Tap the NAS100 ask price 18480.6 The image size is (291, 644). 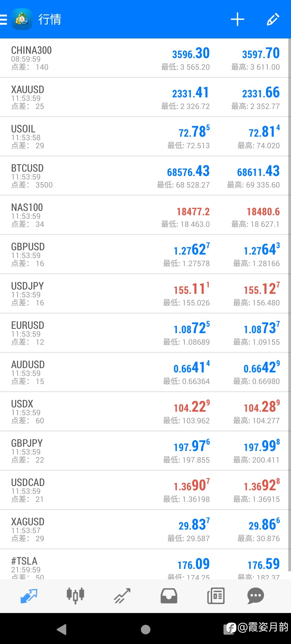coord(263,212)
